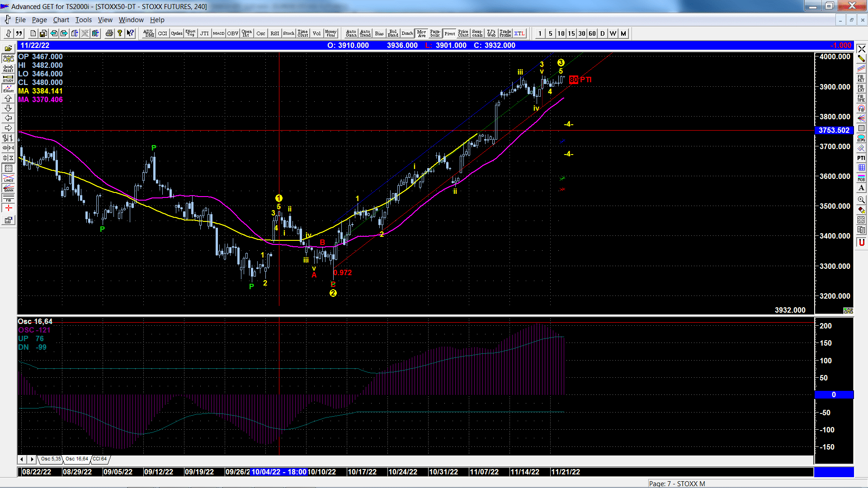Viewport: 868px width, 488px height.
Task: Open the File menu
Action: [20, 20]
